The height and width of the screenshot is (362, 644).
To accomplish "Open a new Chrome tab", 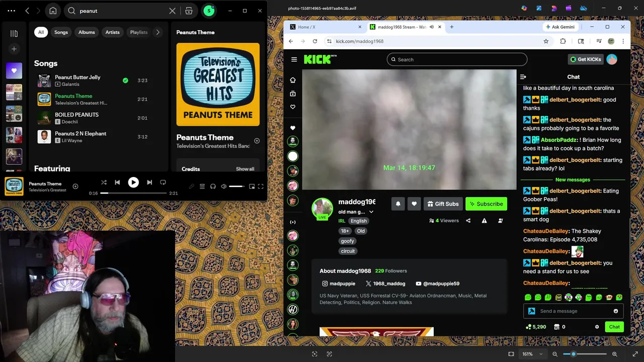I will tap(452, 27).
